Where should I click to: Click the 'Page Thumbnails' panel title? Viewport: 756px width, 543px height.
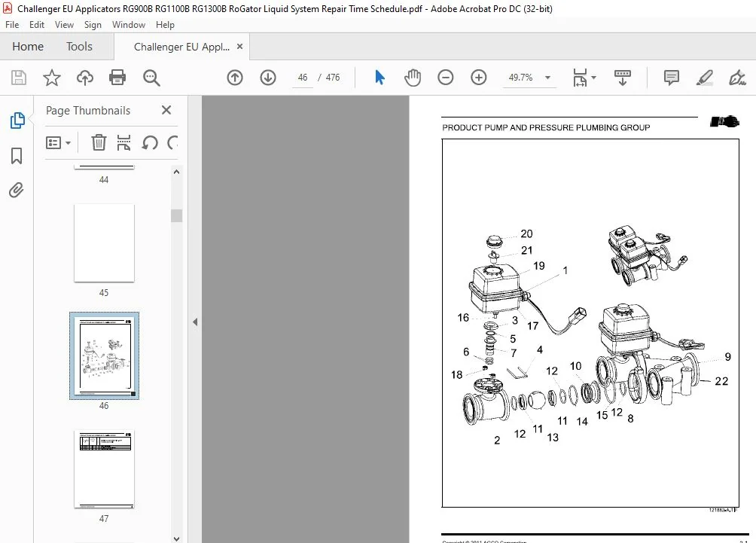point(88,111)
